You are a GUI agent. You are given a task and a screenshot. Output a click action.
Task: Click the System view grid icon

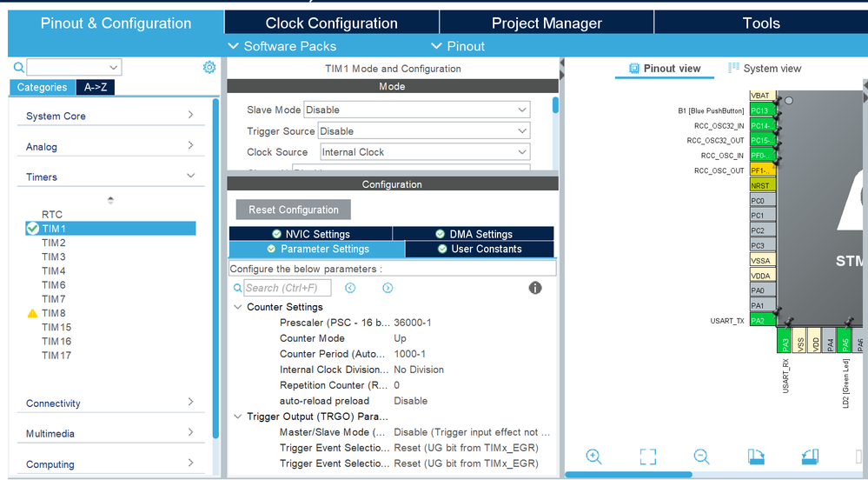coord(733,68)
